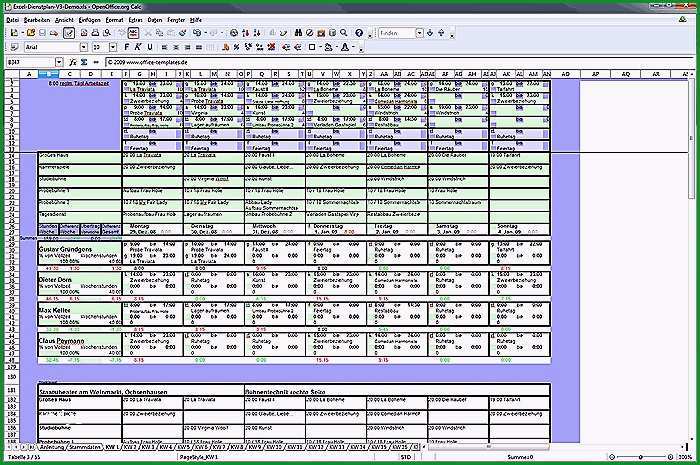
Task: Open the Finden search history dropdown
Action: point(419,33)
